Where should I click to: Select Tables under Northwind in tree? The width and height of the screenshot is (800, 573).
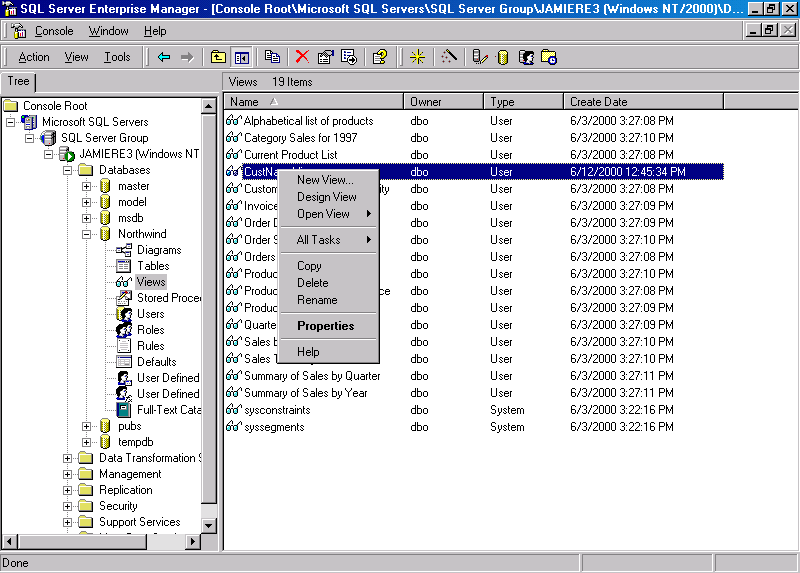(x=153, y=266)
